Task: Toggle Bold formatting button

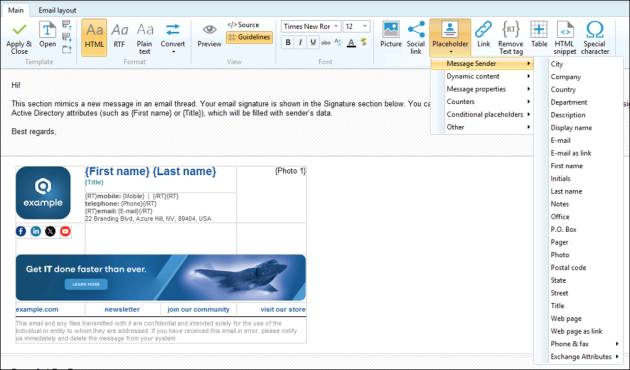Action: (x=288, y=42)
